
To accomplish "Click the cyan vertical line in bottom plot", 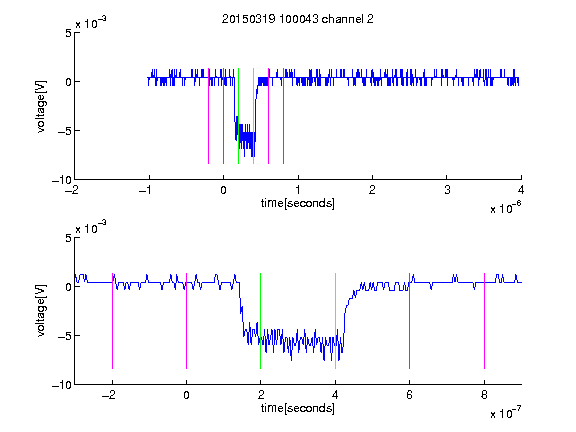I will tap(335, 321).
